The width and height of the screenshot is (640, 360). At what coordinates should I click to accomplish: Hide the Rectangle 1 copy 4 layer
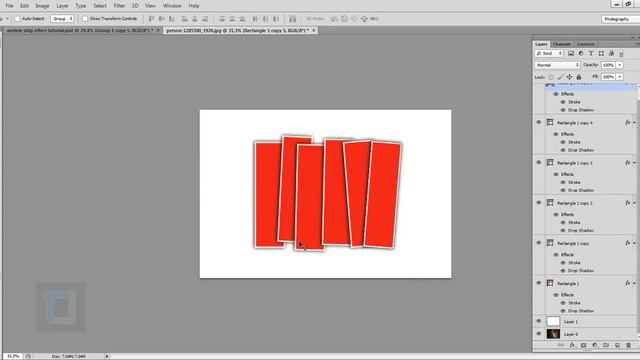coord(538,122)
